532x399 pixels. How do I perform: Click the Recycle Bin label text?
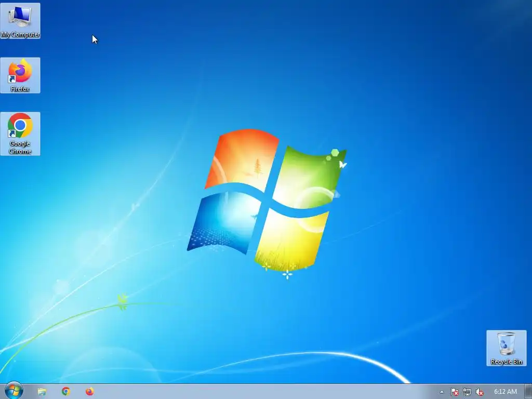pos(506,362)
